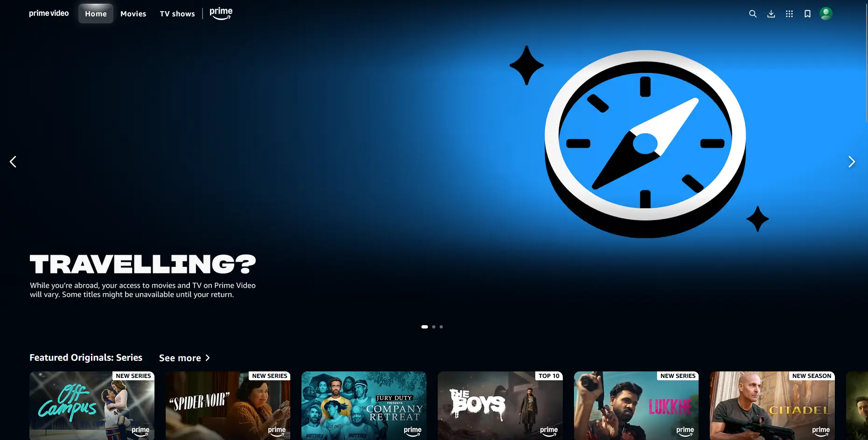
Task: Click the TRAVELLING? banner headline
Action: pos(143,264)
